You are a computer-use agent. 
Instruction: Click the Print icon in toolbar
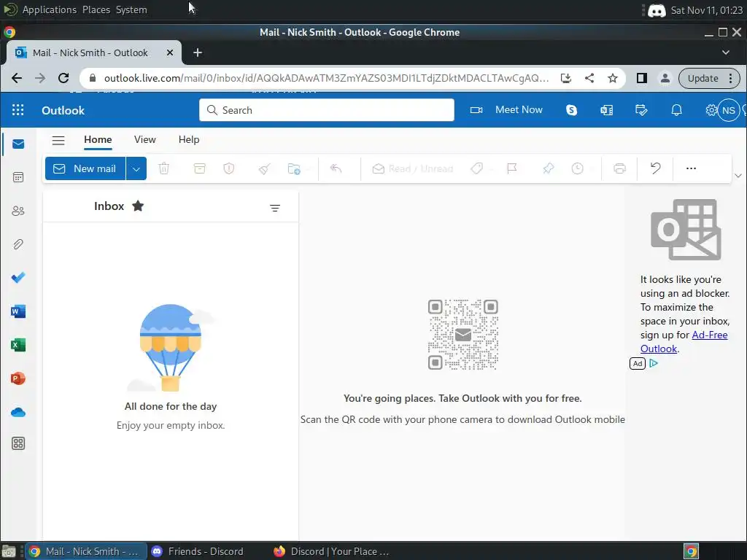point(619,168)
